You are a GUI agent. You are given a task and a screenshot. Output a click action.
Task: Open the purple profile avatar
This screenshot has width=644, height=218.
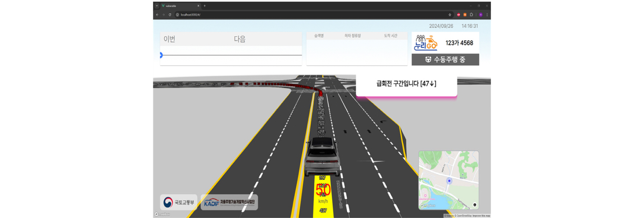pos(480,15)
